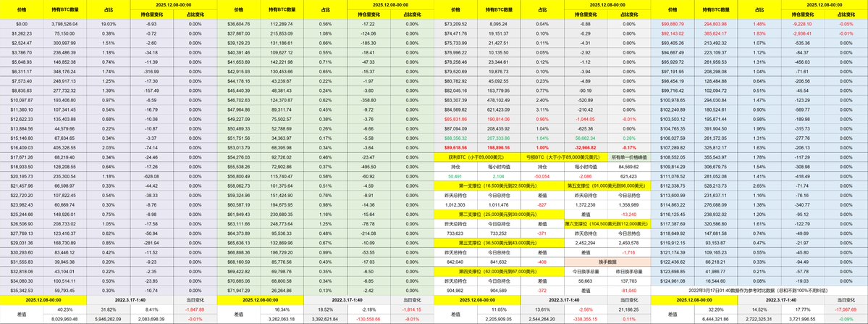The image size is (868, 324).
Task: Select the bold red price $89,618.56
Action: (455, 149)
